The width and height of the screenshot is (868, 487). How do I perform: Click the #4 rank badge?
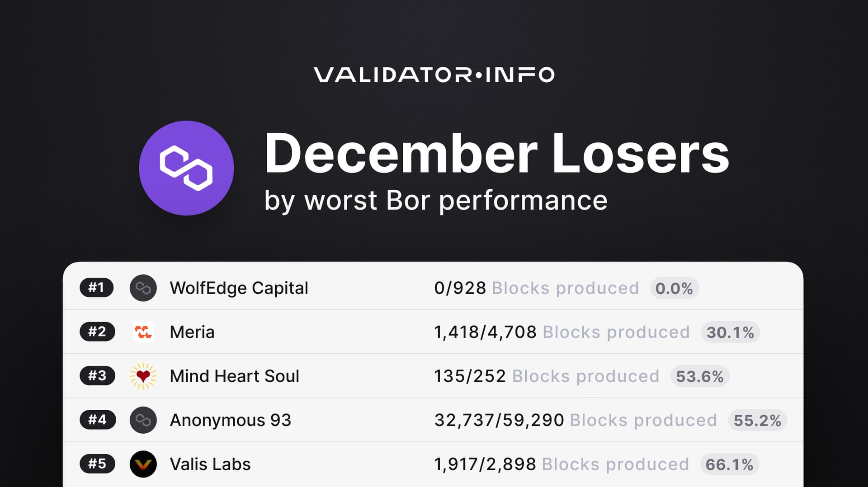tap(97, 420)
